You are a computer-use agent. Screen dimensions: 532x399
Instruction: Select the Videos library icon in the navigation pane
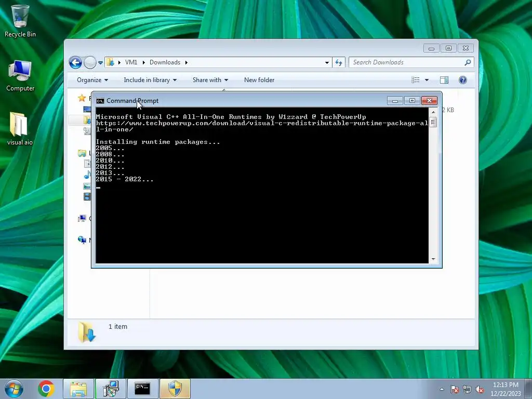[x=87, y=196]
